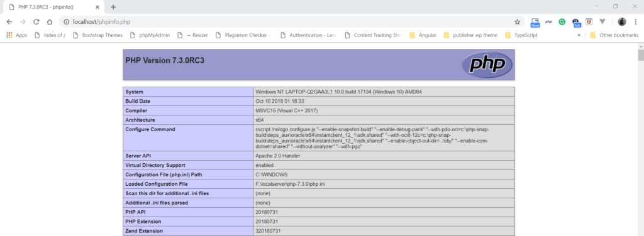Open the Angular bookmarks folder
644x236 pixels.
[423, 35]
